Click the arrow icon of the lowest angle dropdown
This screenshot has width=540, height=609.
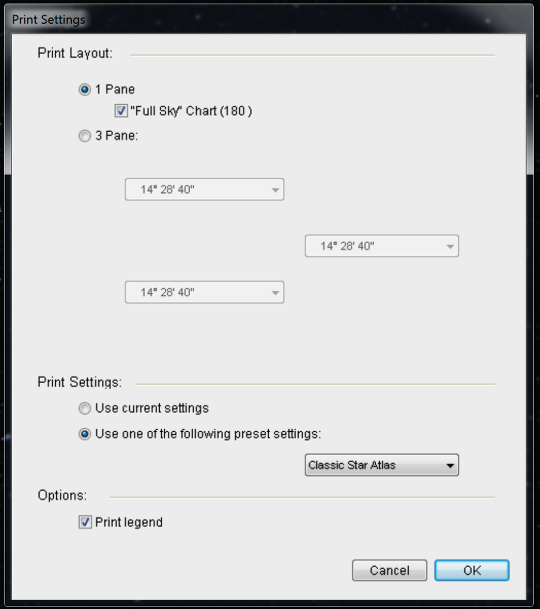275,292
